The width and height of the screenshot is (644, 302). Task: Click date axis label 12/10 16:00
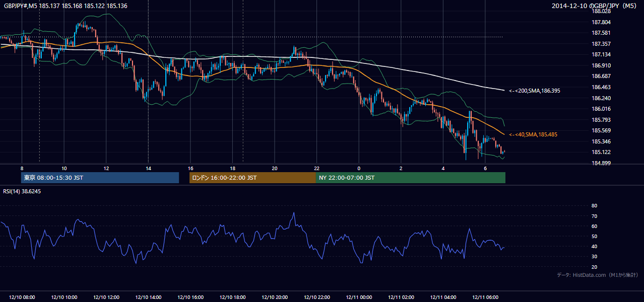[190, 297]
